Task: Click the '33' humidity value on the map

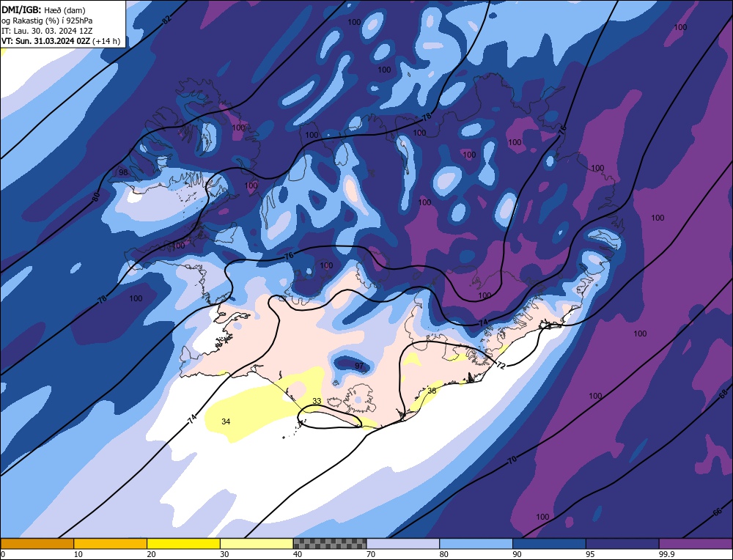Action: coord(317,401)
